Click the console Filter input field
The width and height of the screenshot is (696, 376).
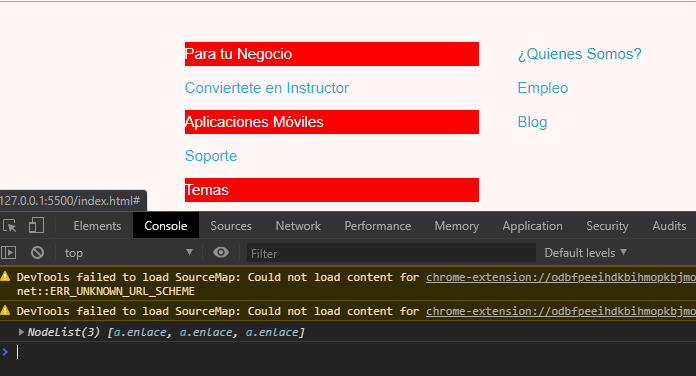pyautogui.click(x=391, y=253)
